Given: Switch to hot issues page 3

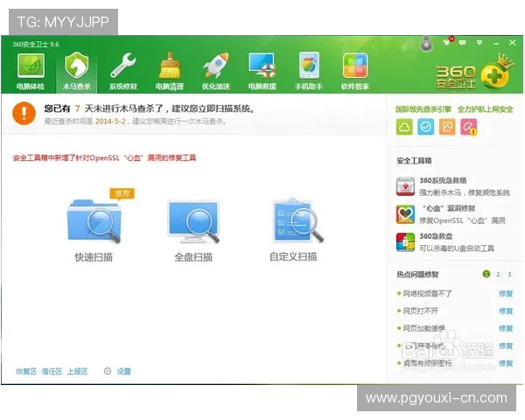Looking at the screenshot, I should pyautogui.click(x=509, y=274).
